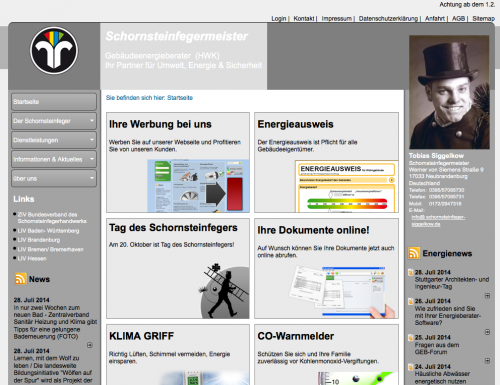The width and height of the screenshot is (500, 385).
Task: Click feed icon beside Häusliche Abwässer entry
Action: coord(411,367)
